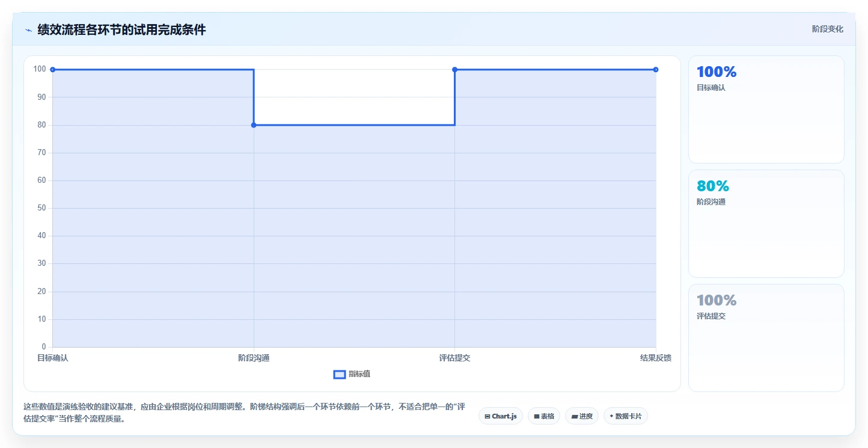The height and width of the screenshot is (448, 868).
Task: Click the 评估提交 data point at 100
Action: tap(454, 70)
